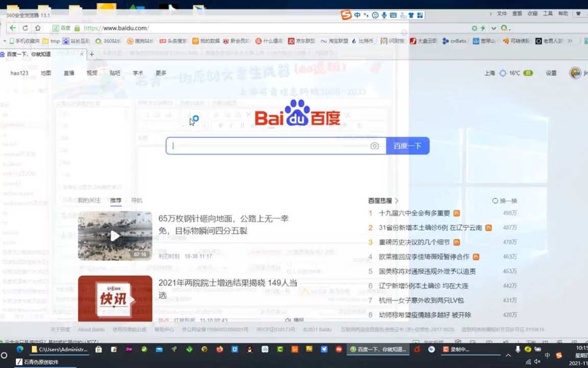The image size is (588, 368).
Task: Open the 360站长 bookmark
Action: (108, 41)
